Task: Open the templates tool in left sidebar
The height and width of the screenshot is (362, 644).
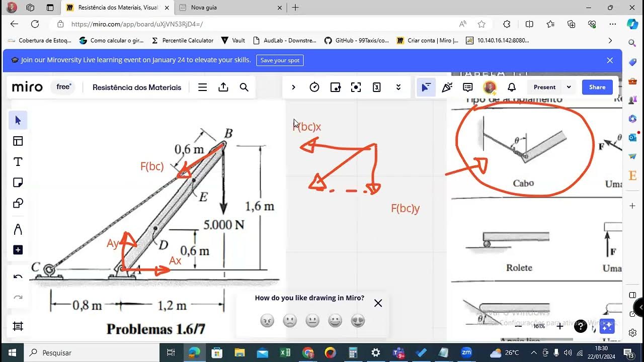Action: [18, 141]
